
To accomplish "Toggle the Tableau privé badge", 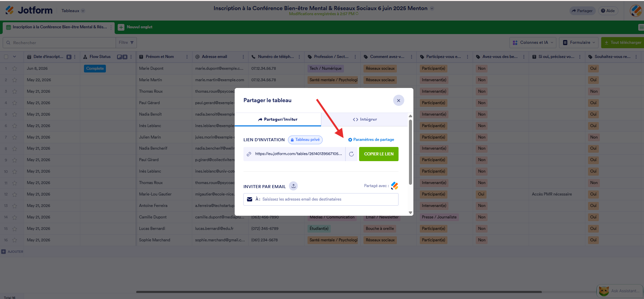I will point(305,140).
